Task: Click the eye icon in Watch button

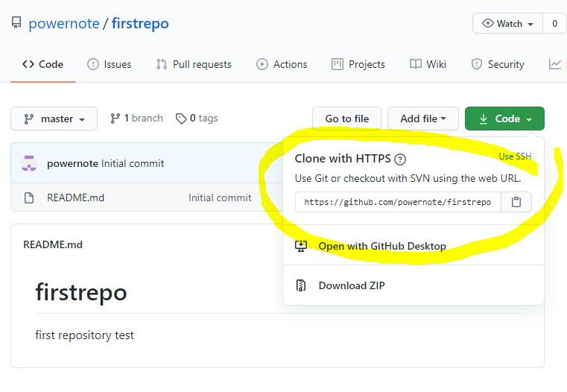Action: click(x=488, y=24)
